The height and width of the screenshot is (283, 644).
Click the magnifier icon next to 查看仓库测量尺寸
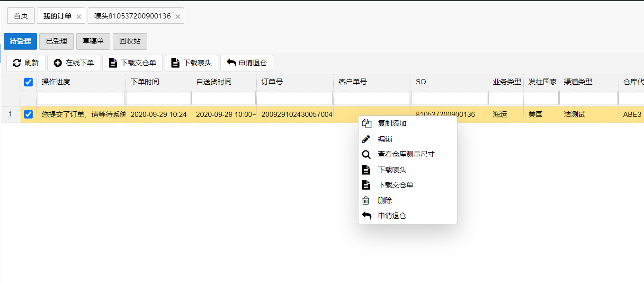pyautogui.click(x=366, y=154)
